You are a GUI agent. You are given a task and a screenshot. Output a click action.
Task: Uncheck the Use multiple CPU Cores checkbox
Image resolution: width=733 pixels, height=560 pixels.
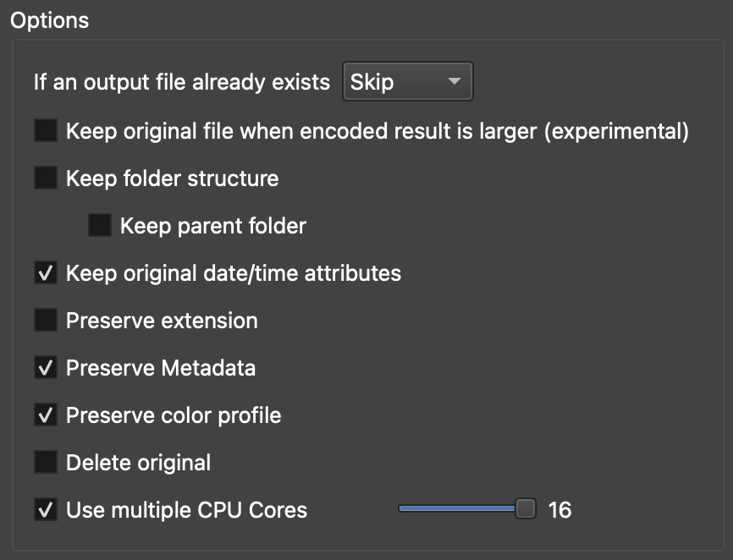pyautogui.click(x=46, y=510)
